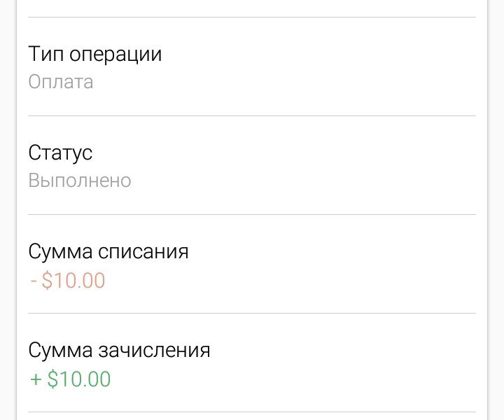Click divider line above "Тип операции"
The height and width of the screenshot is (420, 504).
252,17
